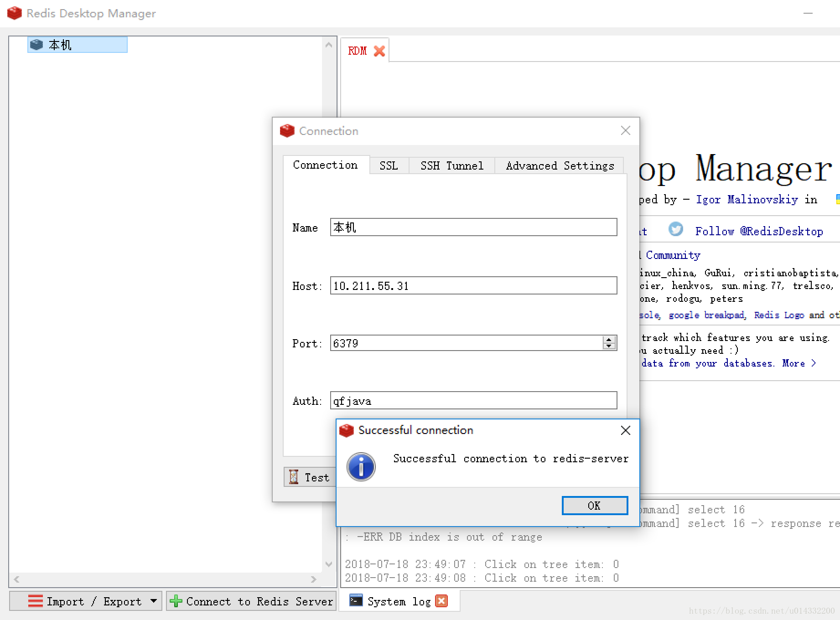Viewport: 840px width, 620px height.
Task: Click the red Import / Export menu icon
Action: (35, 601)
